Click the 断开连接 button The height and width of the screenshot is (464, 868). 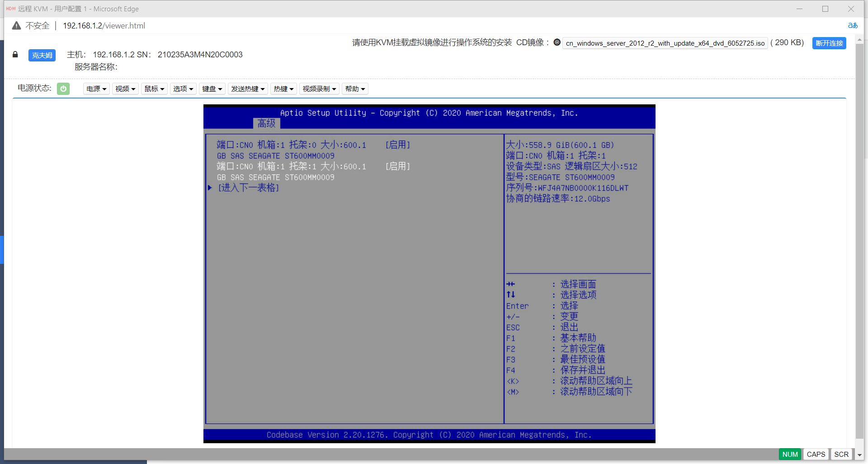(x=829, y=43)
